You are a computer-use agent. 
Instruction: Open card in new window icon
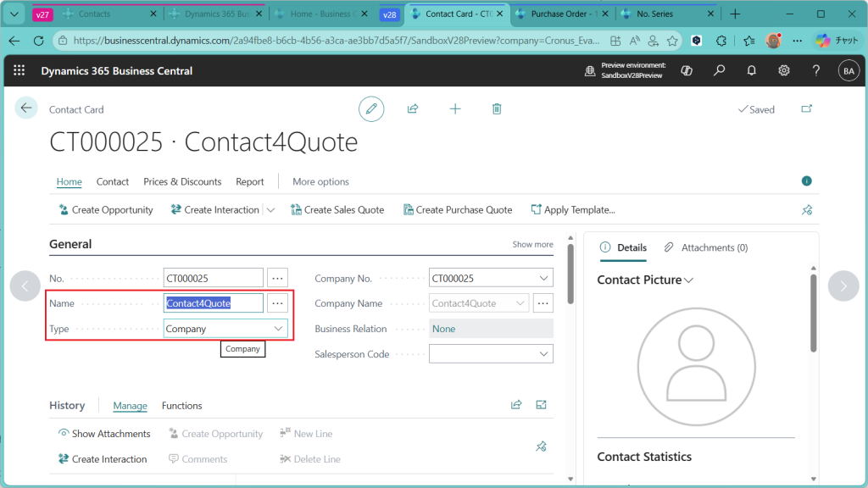click(x=806, y=109)
